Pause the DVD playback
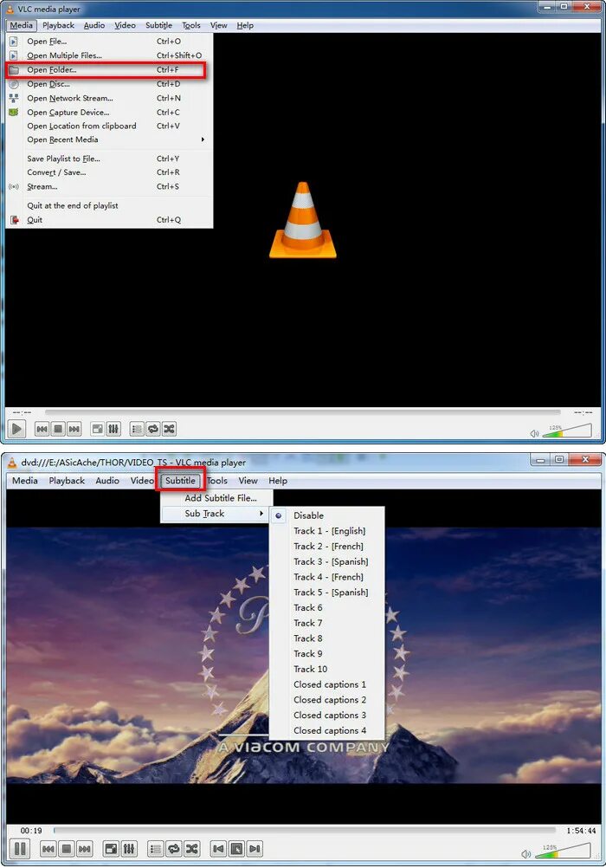The image size is (606, 868). pos(20,849)
